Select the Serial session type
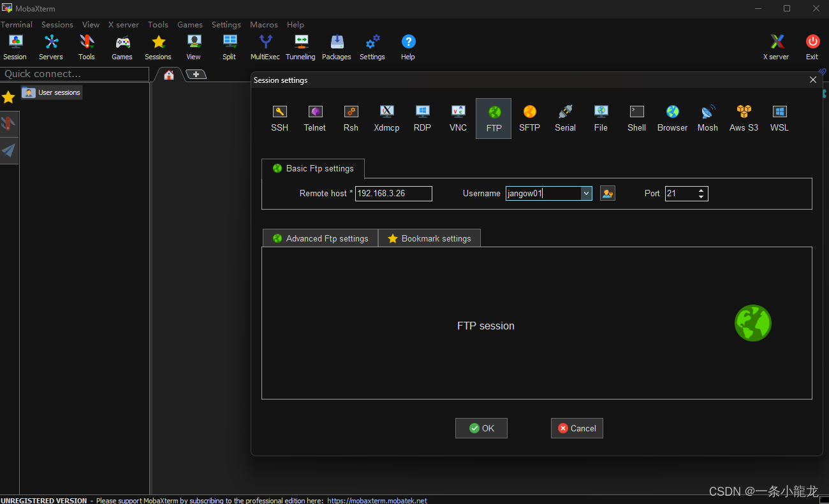This screenshot has height=504, width=829. pyautogui.click(x=565, y=119)
